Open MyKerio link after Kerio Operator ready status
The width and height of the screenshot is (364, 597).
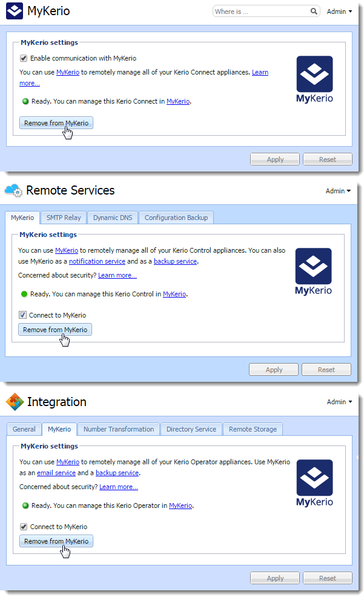(180, 505)
